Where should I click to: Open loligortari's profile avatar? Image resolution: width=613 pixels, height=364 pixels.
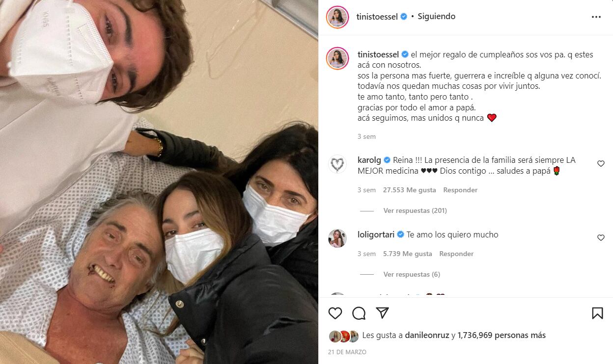click(337, 238)
